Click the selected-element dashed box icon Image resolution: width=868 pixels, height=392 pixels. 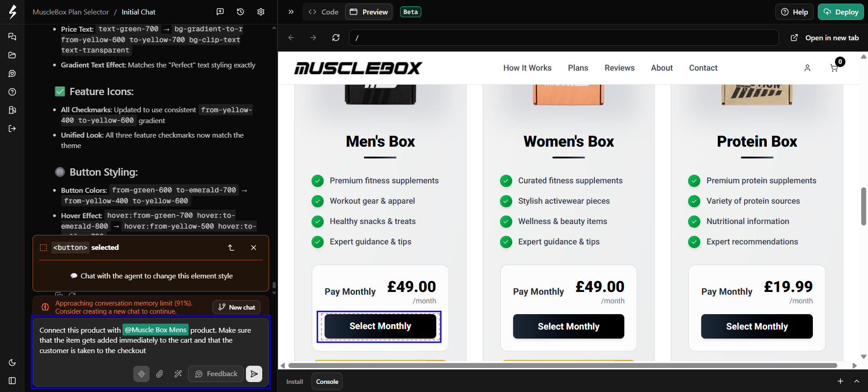43,248
